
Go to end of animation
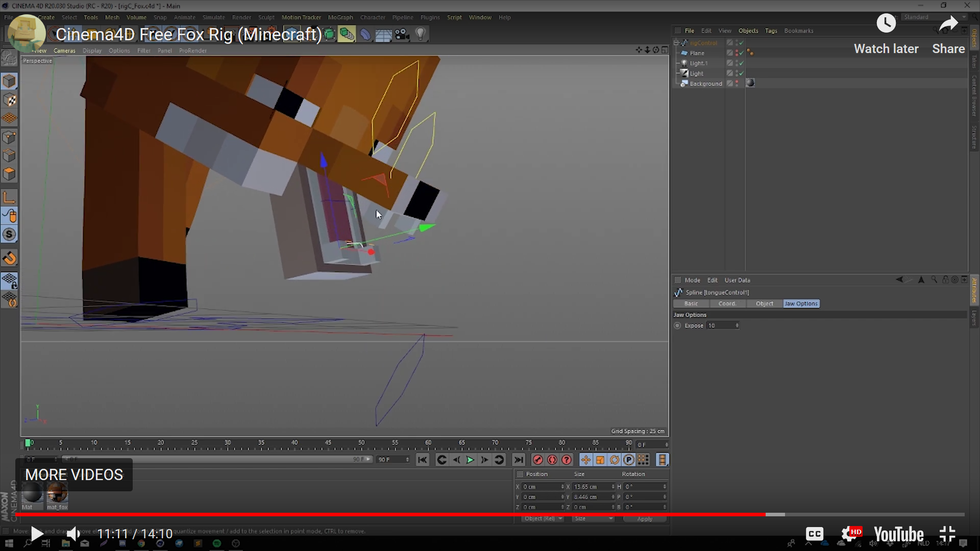coord(519,460)
